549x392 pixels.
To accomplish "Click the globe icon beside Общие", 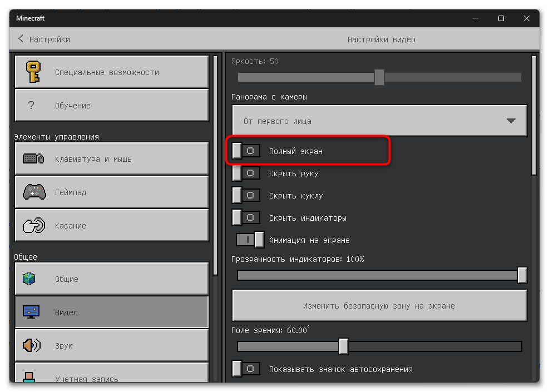I will point(29,279).
